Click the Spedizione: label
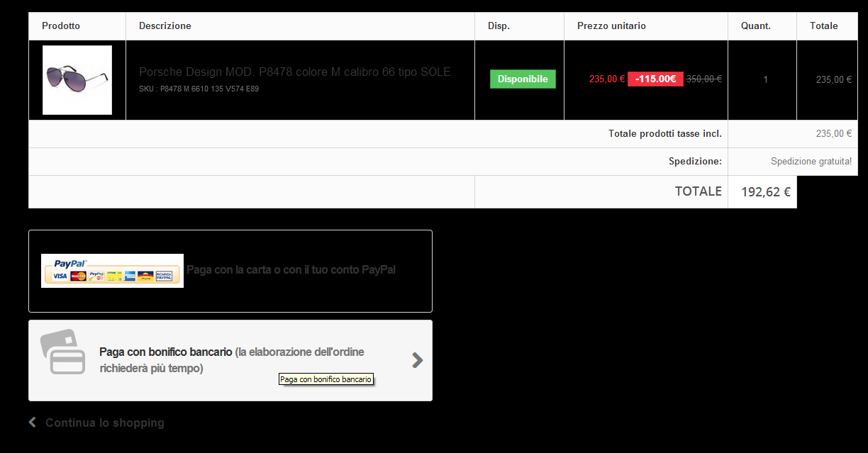868x453 pixels. [x=695, y=162]
